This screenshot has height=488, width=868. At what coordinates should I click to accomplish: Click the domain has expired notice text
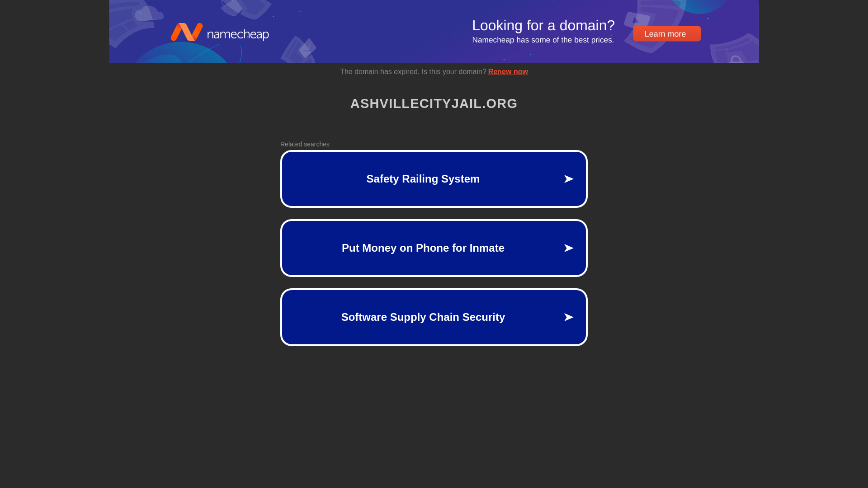click(x=413, y=72)
